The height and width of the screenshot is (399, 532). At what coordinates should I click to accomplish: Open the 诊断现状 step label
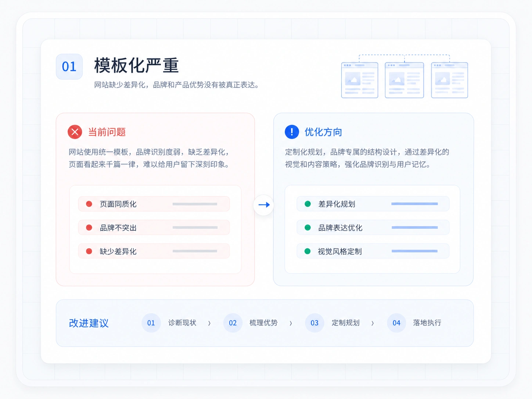182,323
